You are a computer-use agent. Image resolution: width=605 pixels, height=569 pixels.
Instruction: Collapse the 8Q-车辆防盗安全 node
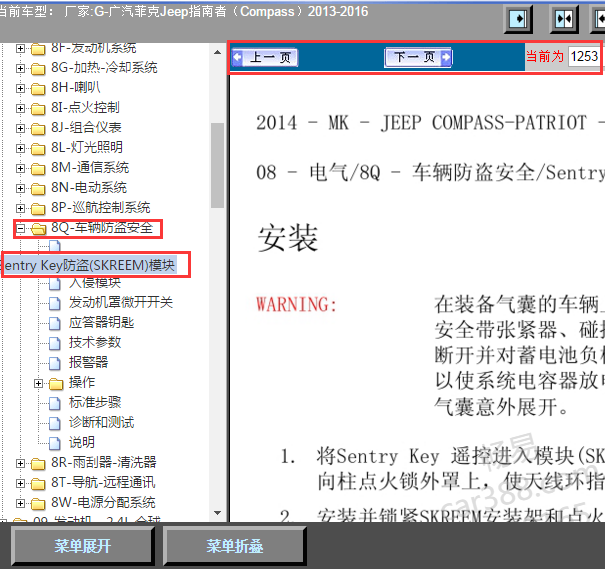point(20,228)
